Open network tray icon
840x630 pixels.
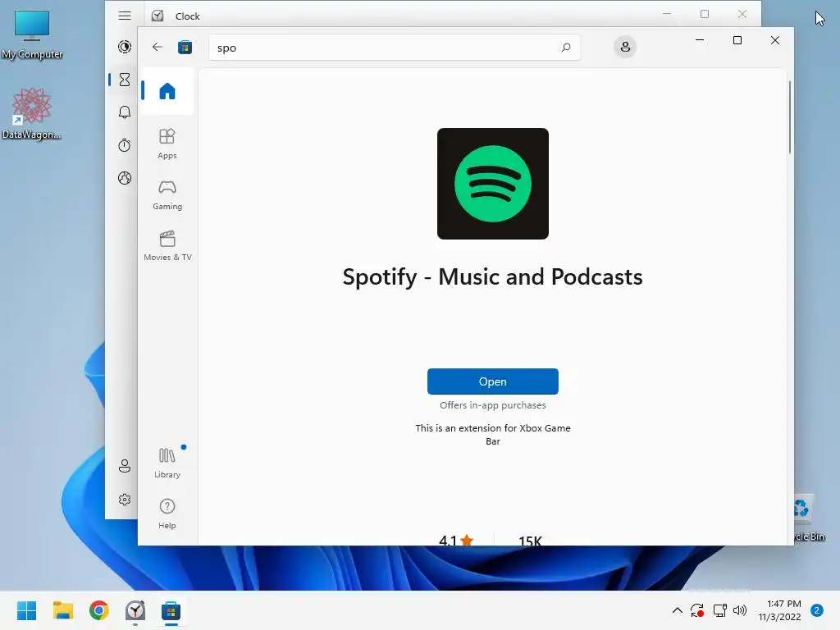(719, 610)
